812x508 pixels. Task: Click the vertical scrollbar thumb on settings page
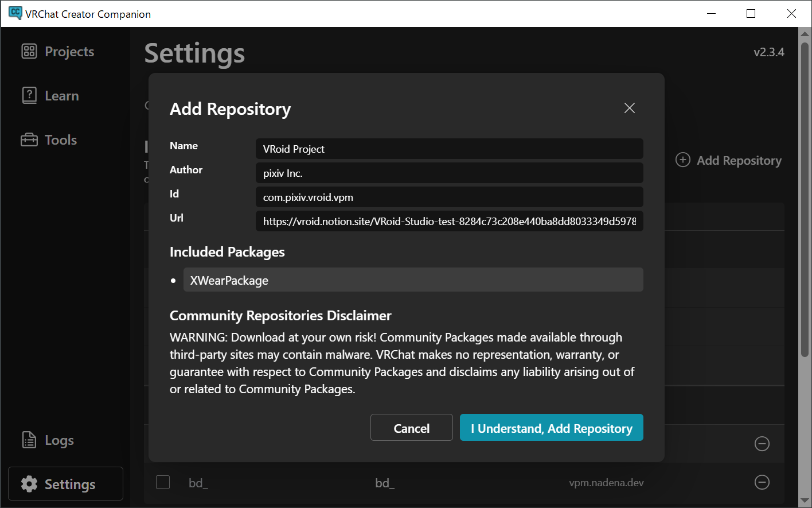805,199
